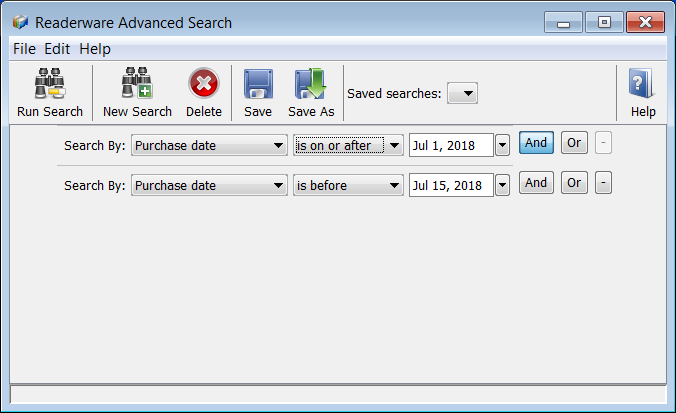Toggle the Or button on first row
The image size is (676, 413).
[x=574, y=143]
